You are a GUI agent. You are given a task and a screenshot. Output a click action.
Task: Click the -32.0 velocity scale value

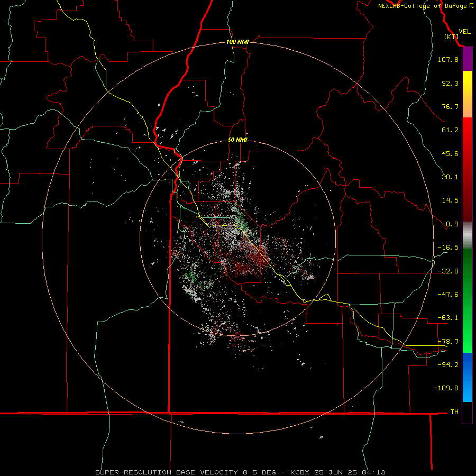tap(448, 271)
